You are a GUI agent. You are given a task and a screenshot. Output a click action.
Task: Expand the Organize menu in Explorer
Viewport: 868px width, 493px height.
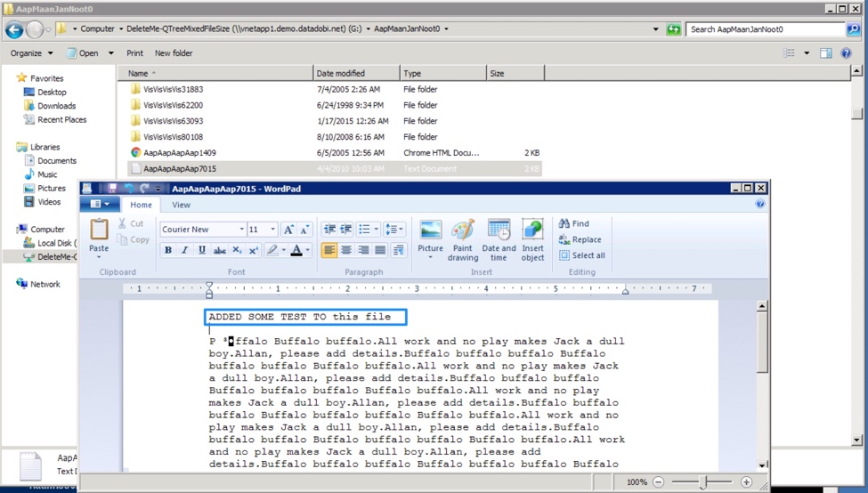coord(30,53)
